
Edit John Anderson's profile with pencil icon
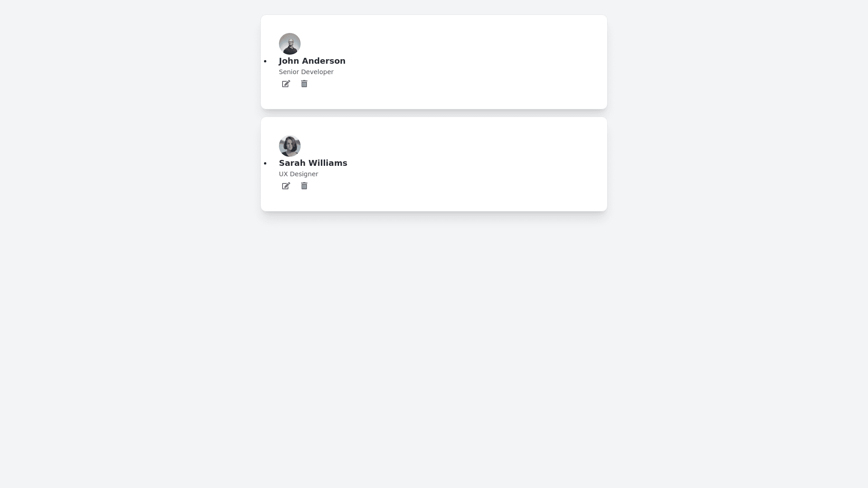click(286, 84)
